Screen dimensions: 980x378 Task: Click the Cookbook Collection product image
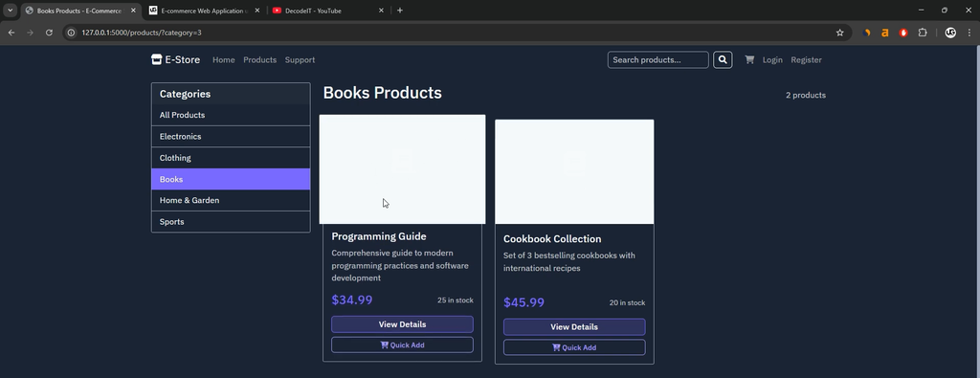click(574, 172)
